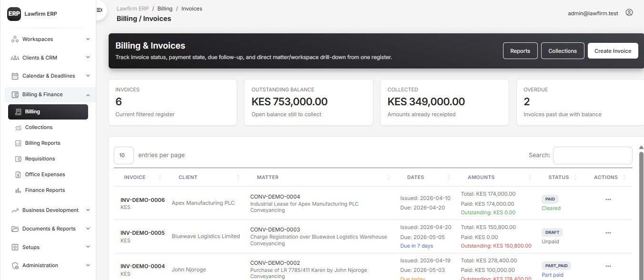Open the user account avatar icon
Image resolution: width=644 pixels, height=280 pixels.
(x=629, y=13)
